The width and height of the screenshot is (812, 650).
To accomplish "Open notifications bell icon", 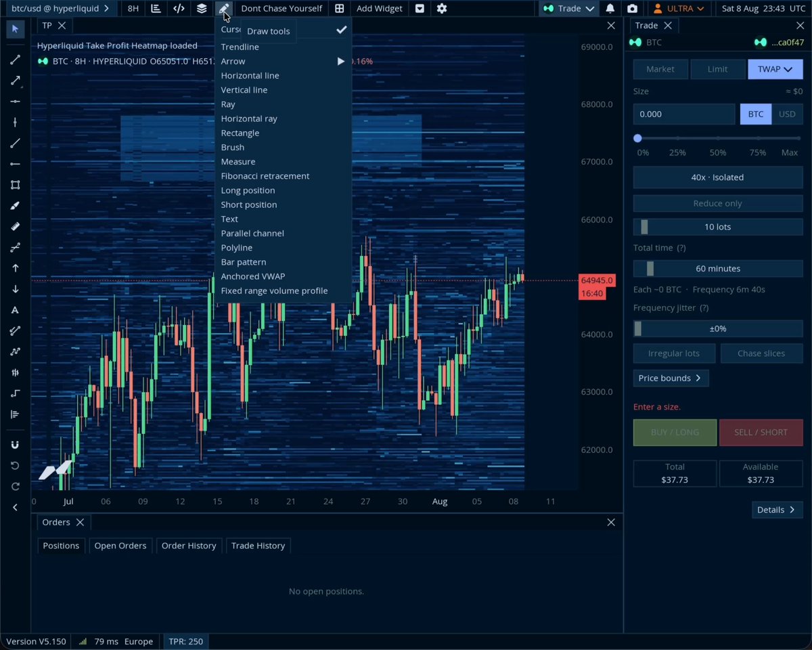I will click(610, 8).
